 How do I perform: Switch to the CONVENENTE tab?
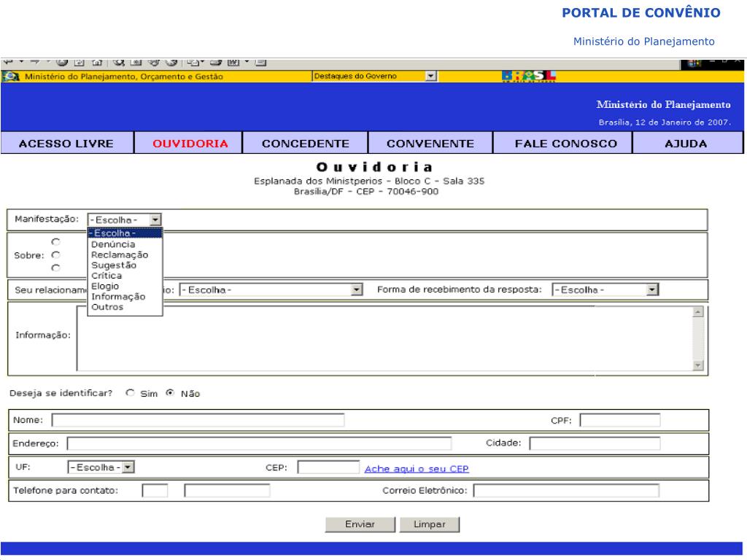click(430, 144)
